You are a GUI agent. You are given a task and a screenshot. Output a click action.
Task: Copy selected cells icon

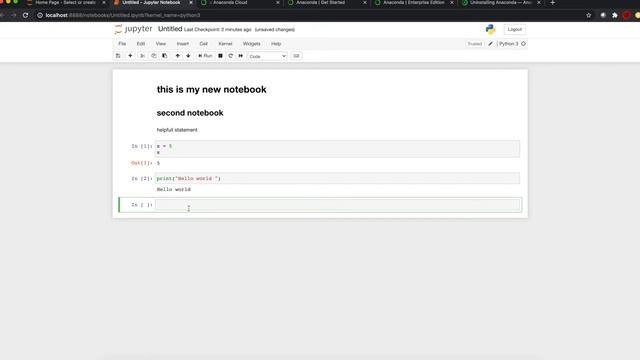153,56
